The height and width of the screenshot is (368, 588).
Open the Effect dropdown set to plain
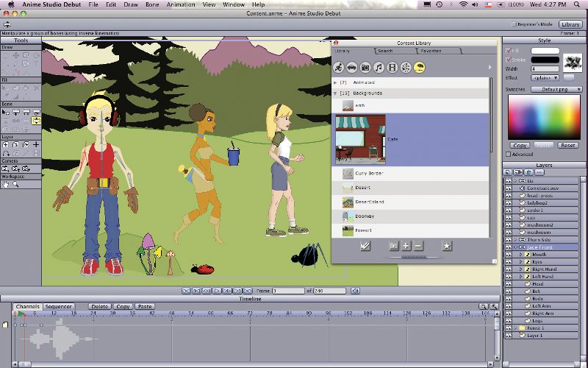545,77
